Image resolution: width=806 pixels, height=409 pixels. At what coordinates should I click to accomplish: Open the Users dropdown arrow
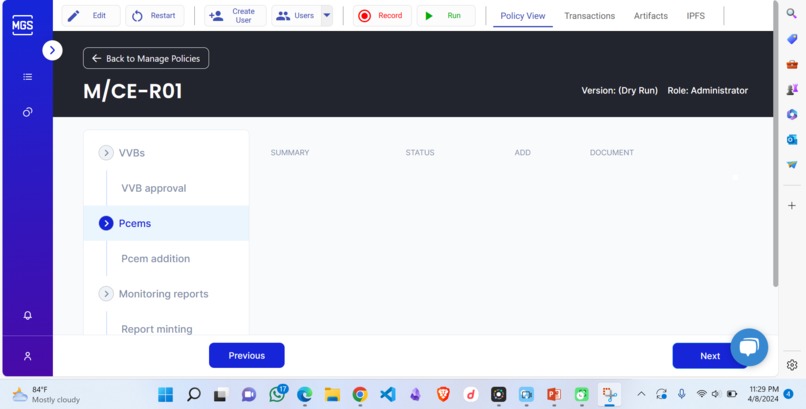click(327, 15)
